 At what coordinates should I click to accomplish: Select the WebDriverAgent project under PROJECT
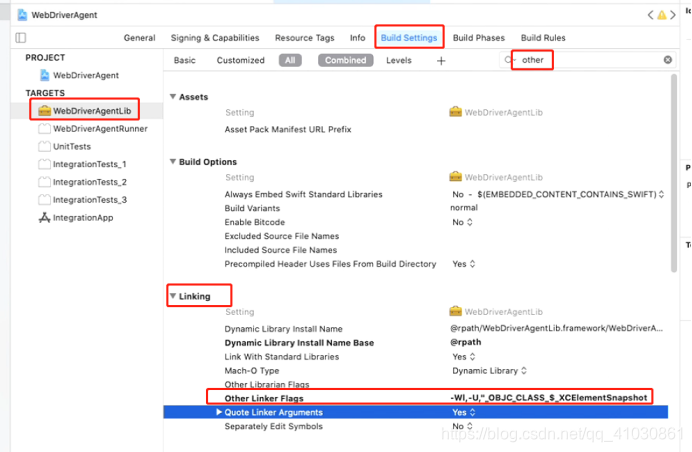80,75
